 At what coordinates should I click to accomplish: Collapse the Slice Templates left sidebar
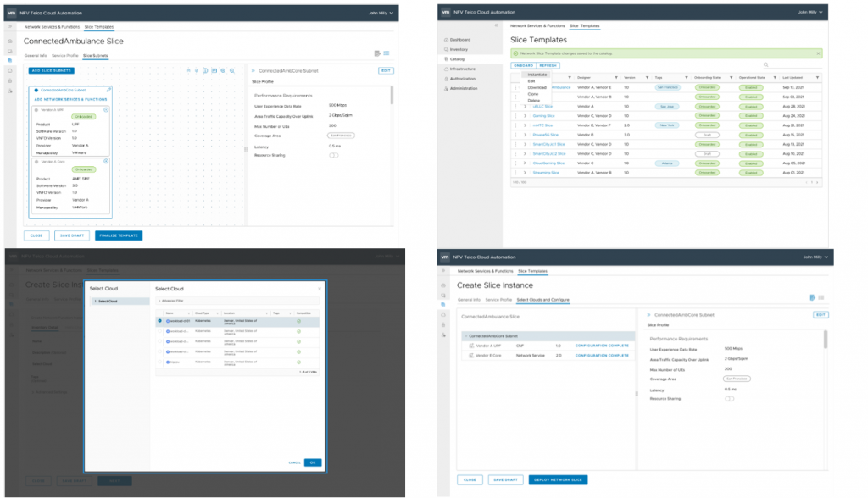pyautogui.click(x=496, y=25)
